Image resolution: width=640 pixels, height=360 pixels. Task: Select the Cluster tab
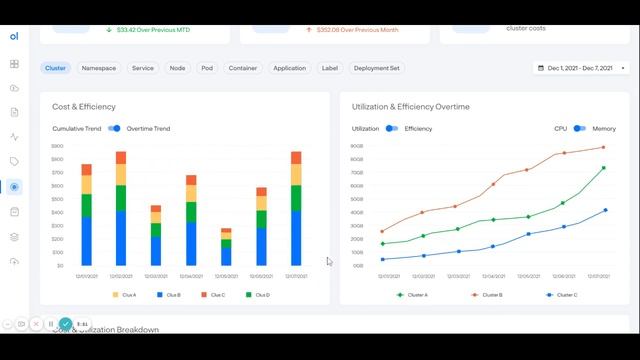pyautogui.click(x=56, y=68)
